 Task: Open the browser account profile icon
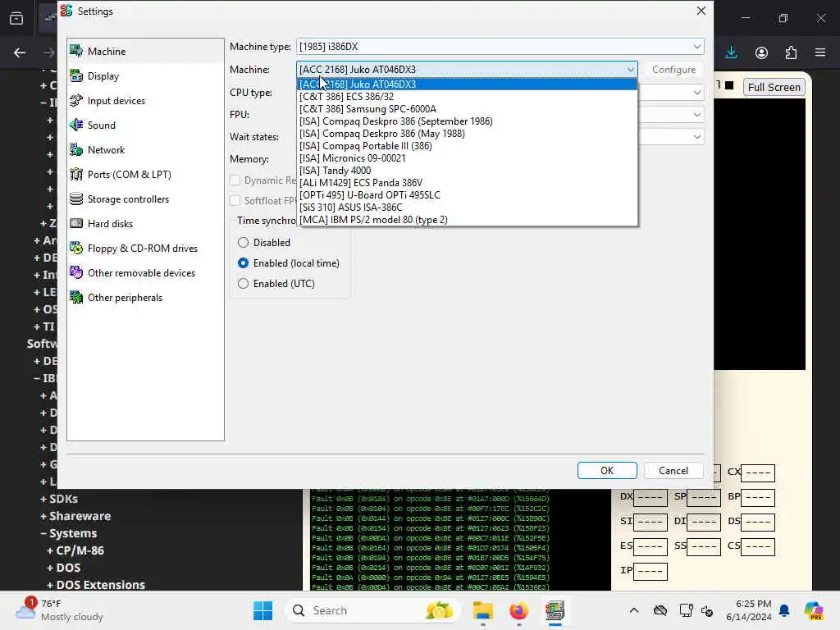pos(761,52)
